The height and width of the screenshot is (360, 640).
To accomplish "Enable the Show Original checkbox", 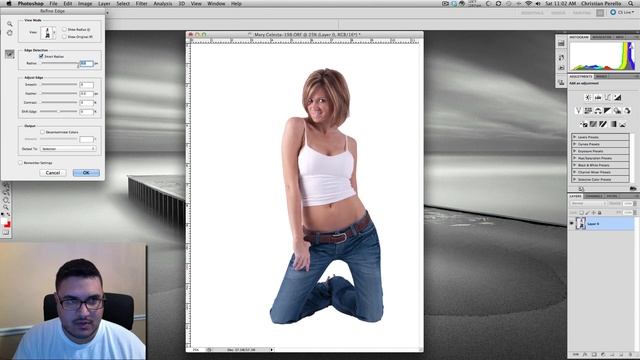I will click(x=64, y=37).
